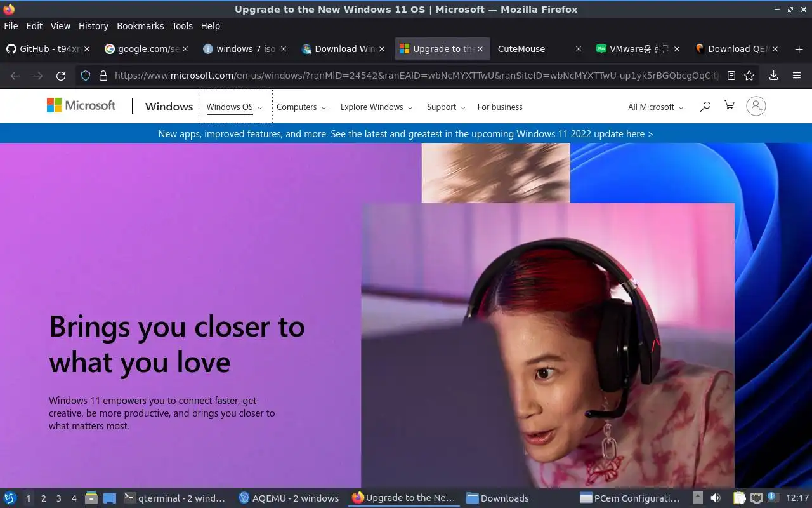This screenshot has width=812, height=508.
Task: Click the padlock site security icon
Action: pos(103,76)
